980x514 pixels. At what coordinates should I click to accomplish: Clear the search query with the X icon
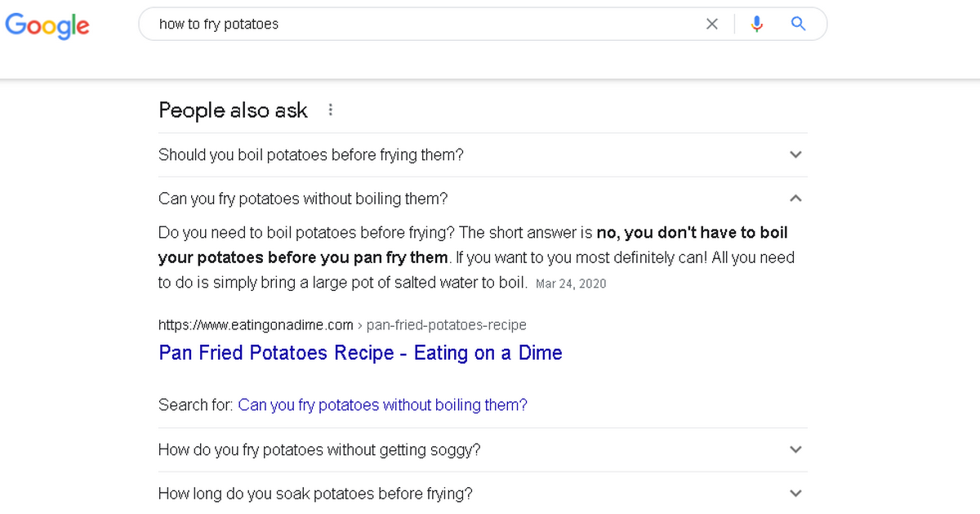tap(712, 25)
